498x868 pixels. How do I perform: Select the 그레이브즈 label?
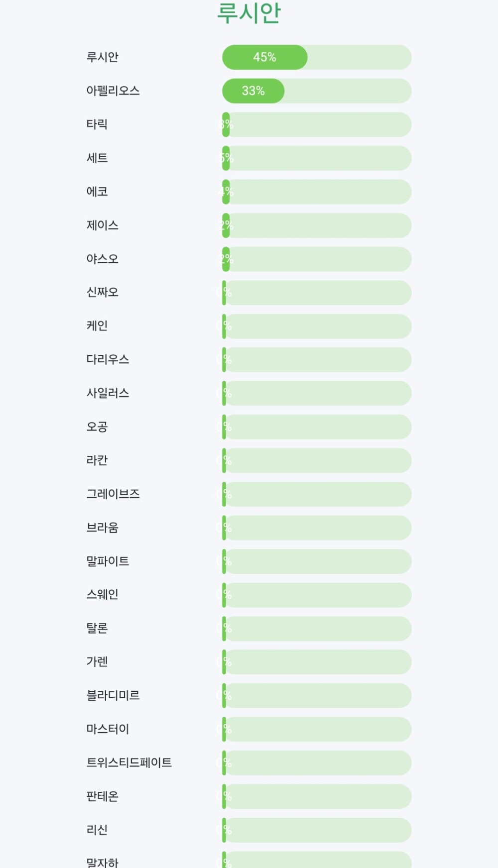[x=113, y=494]
